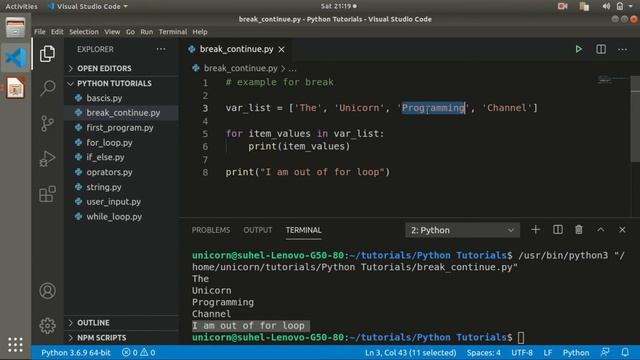Open the Accounts menu icon
This screenshot has height=360, width=640.
coord(47,291)
